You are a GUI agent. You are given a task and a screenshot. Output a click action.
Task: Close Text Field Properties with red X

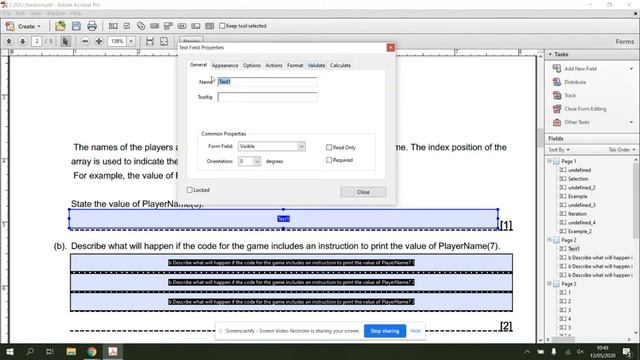(391, 47)
